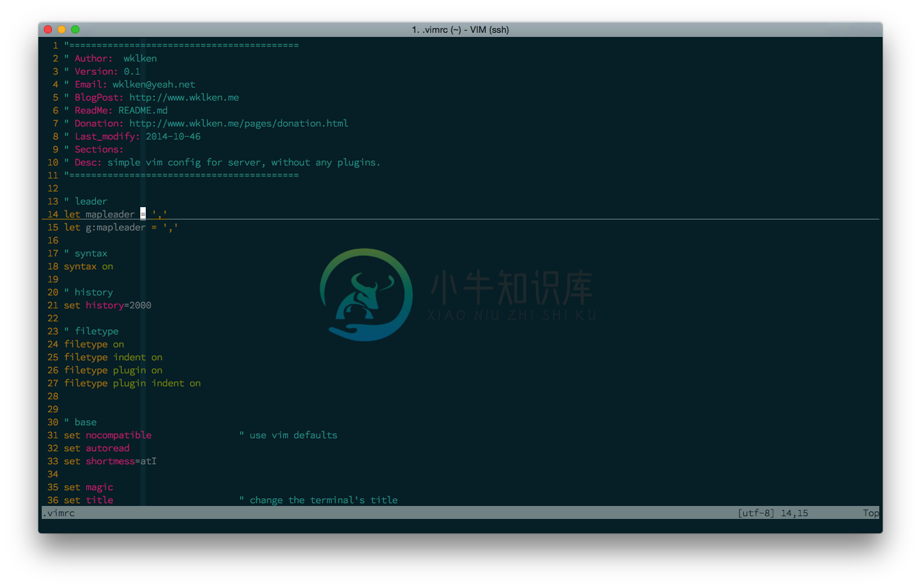
Task: Click 'g:mapleader' on line 15
Action: coord(116,227)
